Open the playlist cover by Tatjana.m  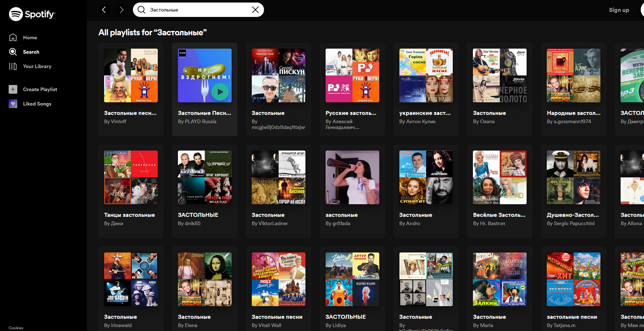click(574, 279)
